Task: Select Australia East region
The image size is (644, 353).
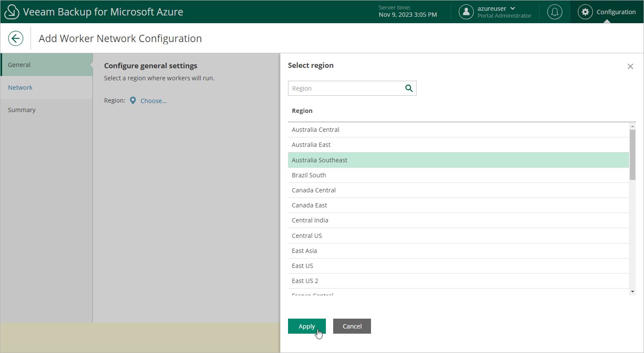Action: click(458, 145)
